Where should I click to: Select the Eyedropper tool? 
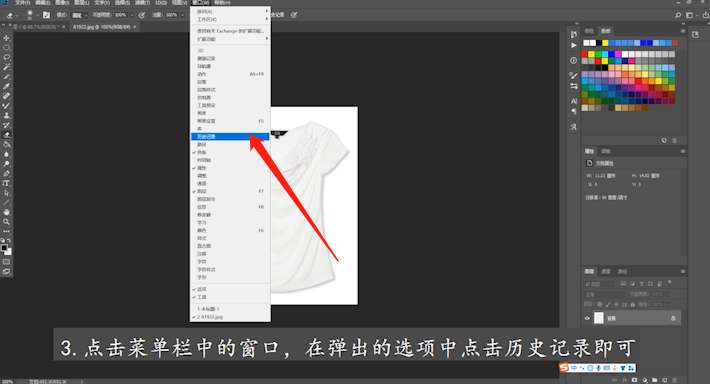click(6, 86)
